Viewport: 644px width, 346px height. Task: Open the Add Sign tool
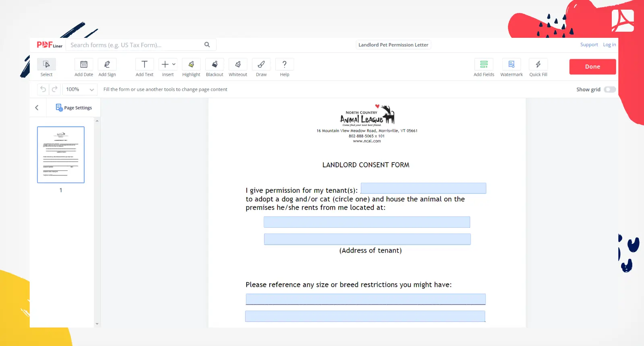107,68
